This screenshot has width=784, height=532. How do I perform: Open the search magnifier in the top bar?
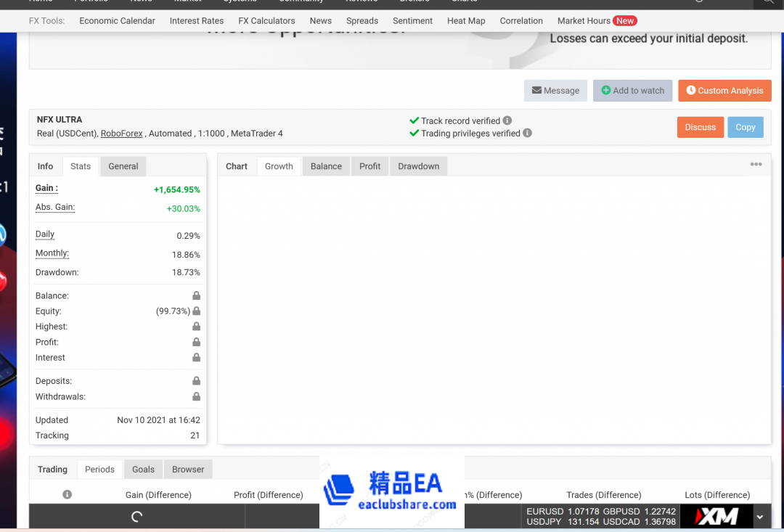(769, 2)
